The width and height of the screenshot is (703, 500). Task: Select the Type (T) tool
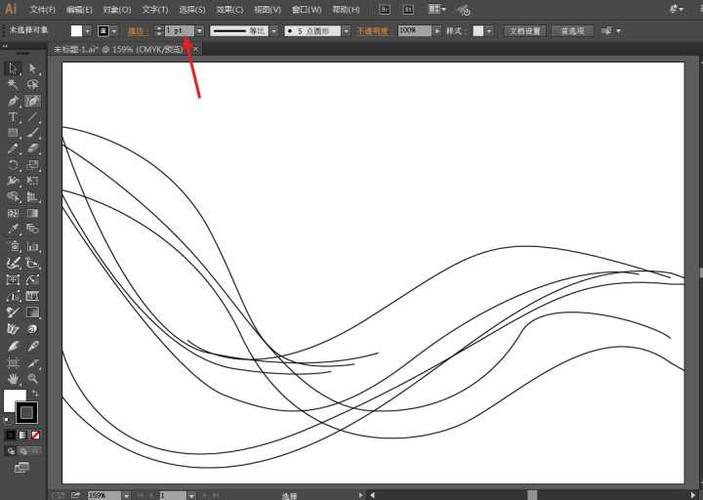[13, 117]
